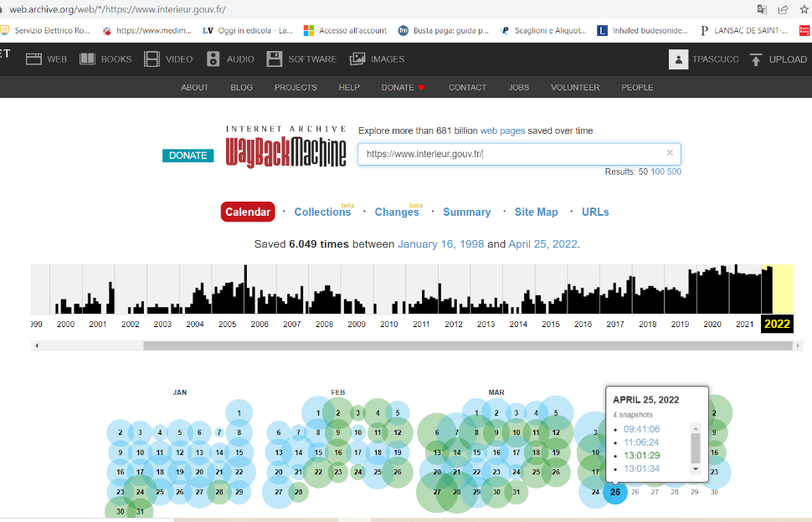This screenshot has height=522, width=812.
Task: Click the teal DONATE button
Action: coord(188,156)
